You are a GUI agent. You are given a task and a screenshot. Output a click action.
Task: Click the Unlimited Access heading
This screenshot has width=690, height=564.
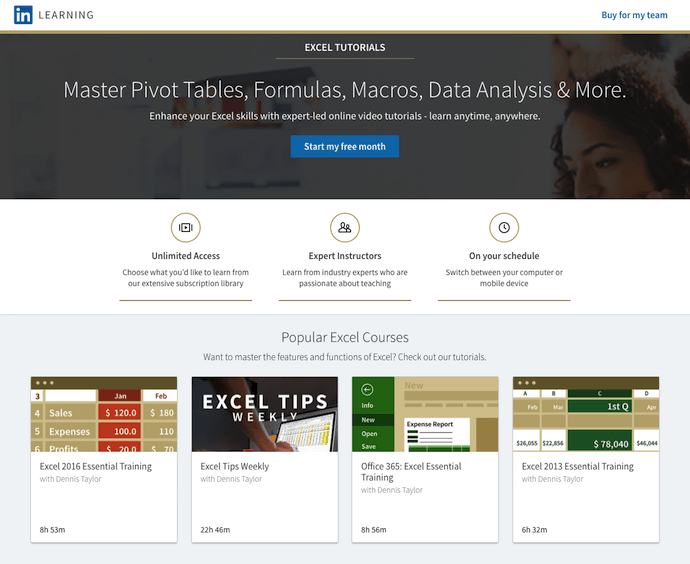click(186, 256)
